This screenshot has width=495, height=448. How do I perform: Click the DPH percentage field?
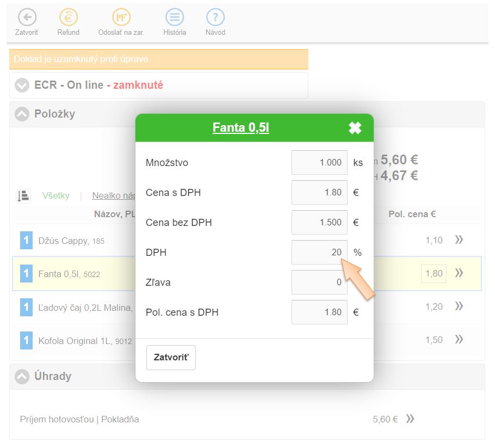pos(319,252)
